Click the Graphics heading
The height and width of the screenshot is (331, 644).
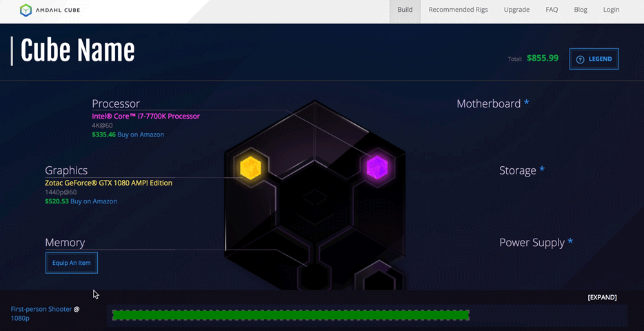pyautogui.click(x=66, y=170)
